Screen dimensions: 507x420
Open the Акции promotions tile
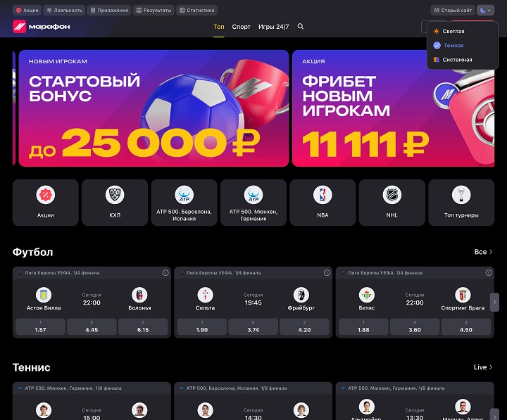tap(46, 203)
